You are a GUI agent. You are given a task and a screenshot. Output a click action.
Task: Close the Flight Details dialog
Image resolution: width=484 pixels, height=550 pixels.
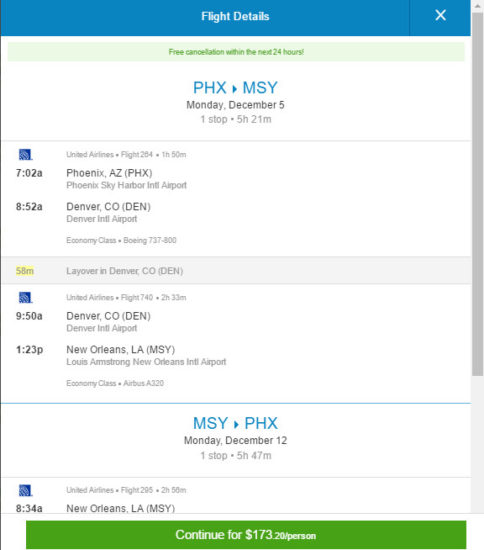pyautogui.click(x=440, y=15)
